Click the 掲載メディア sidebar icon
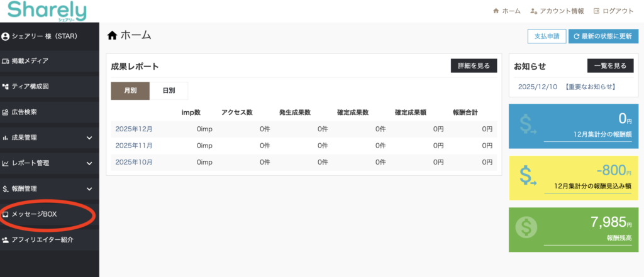The height and width of the screenshot is (277, 644). point(6,61)
